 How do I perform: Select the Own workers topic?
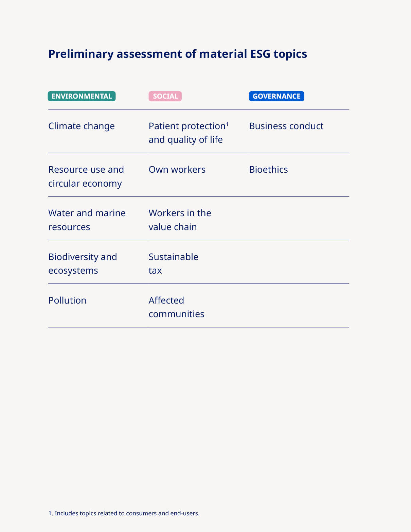pos(177,170)
